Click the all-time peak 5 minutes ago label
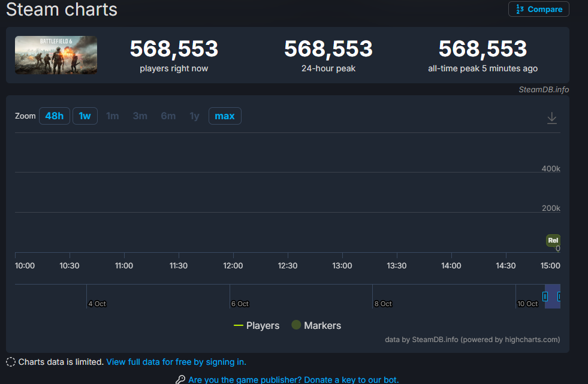Image resolution: width=588 pixels, height=384 pixels. click(x=483, y=68)
